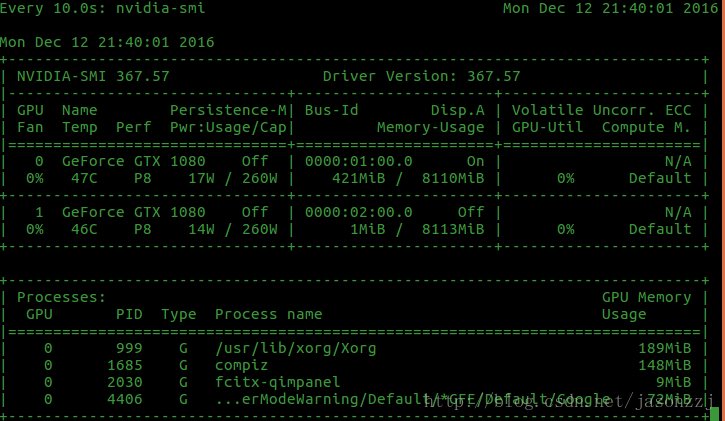This screenshot has width=725, height=421.
Task: Click the green terminal cursor block
Action: [713, 414]
